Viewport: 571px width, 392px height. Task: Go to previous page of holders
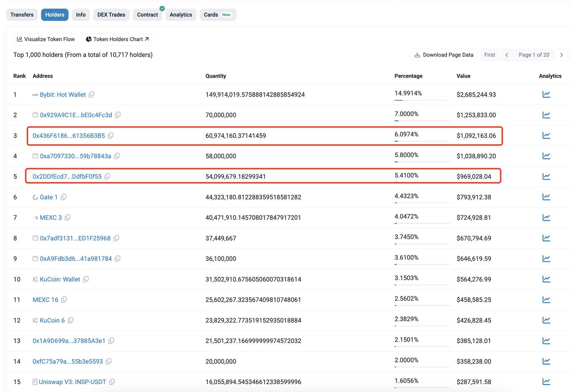[507, 55]
